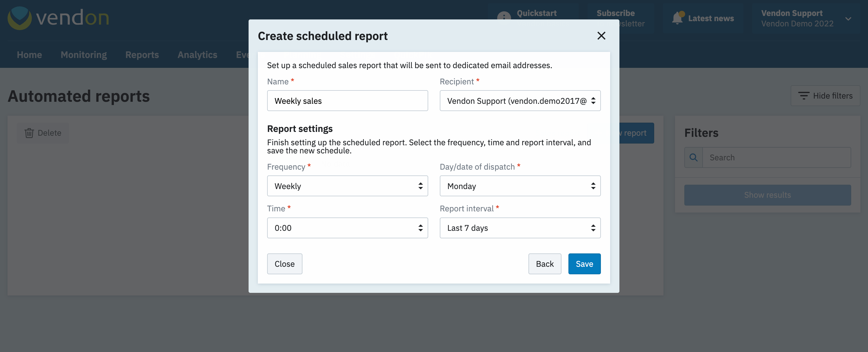Open the Monitoring menu
The height and width of the screenshot is (352, 868).
[x=83, y=55]
